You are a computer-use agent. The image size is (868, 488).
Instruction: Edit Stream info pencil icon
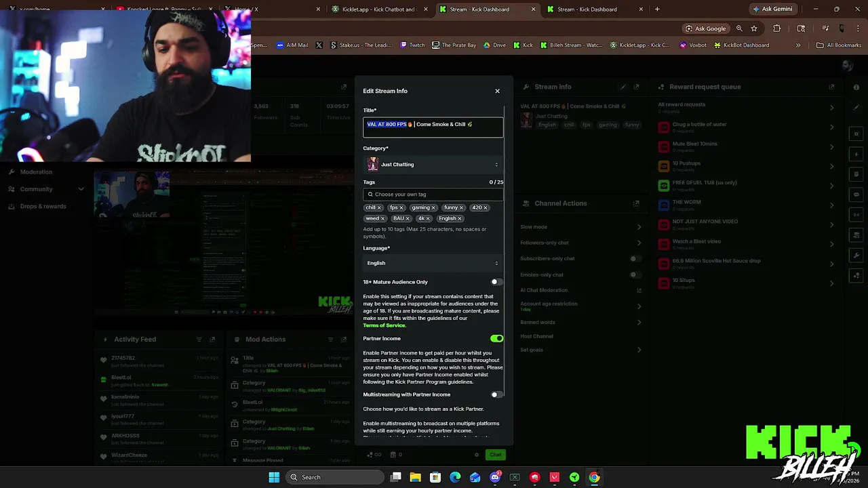(x=623, y=87)
